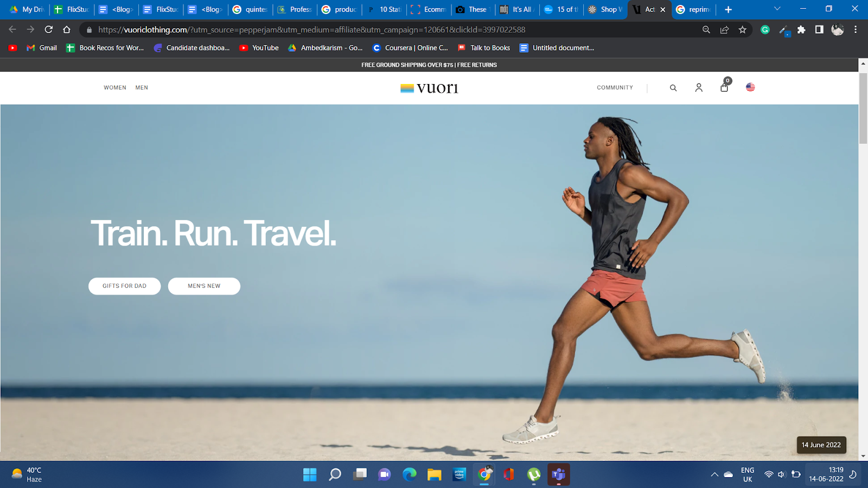
Task: Open the YouTube text bookmark
Action: (x=259, y=48)
